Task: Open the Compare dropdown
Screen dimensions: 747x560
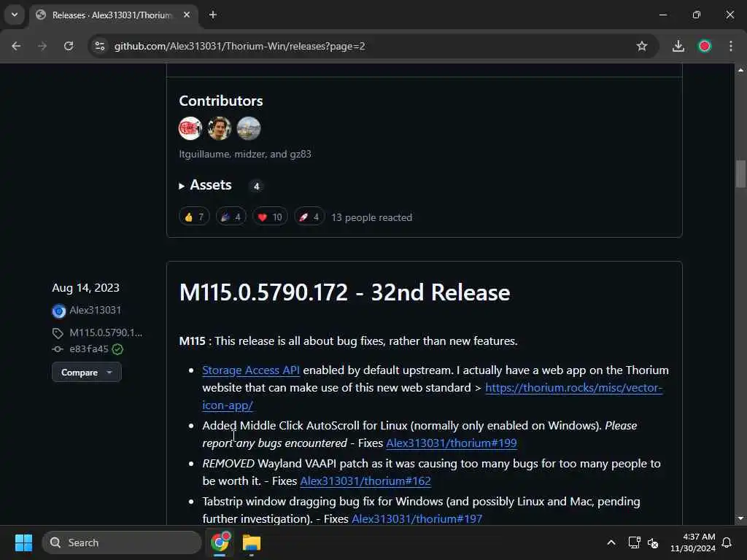Action: pyautogui.click(x=87, y=373)
